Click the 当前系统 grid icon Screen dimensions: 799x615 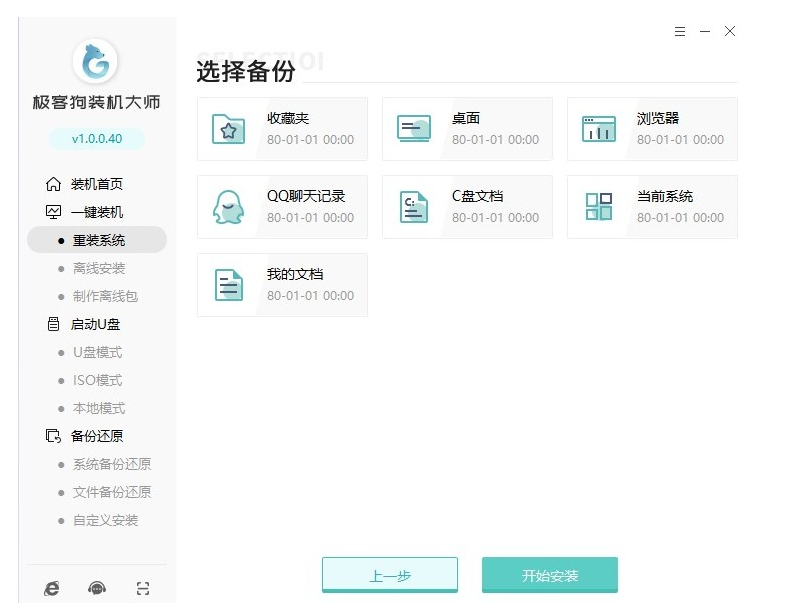[x=598, y=207]
